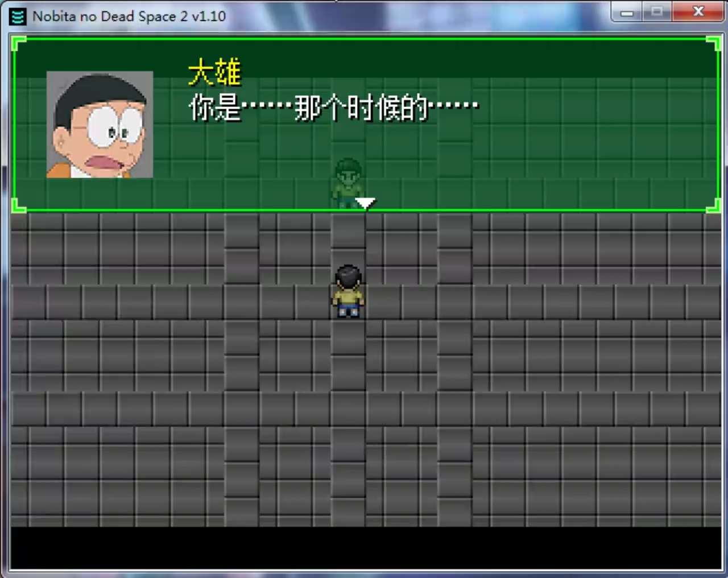This screenshot has width=728, height=578.
Task: Click the Nobita character sprite on the floor
Action: (348, 291)
